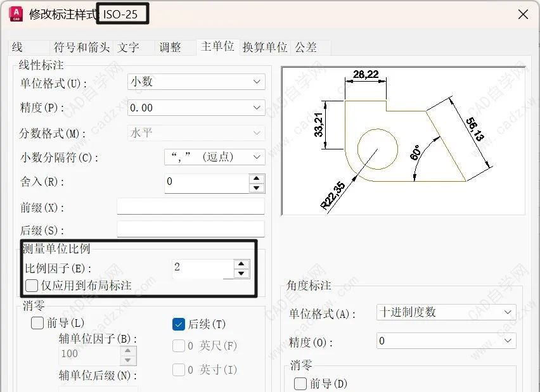Enable the 仅应用到布局标注 checkbox
540x392 pixels.
[32, 285]
